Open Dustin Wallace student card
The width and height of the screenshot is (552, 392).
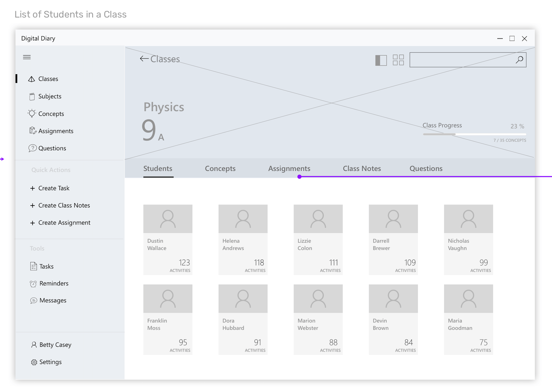tap(168, 240)
